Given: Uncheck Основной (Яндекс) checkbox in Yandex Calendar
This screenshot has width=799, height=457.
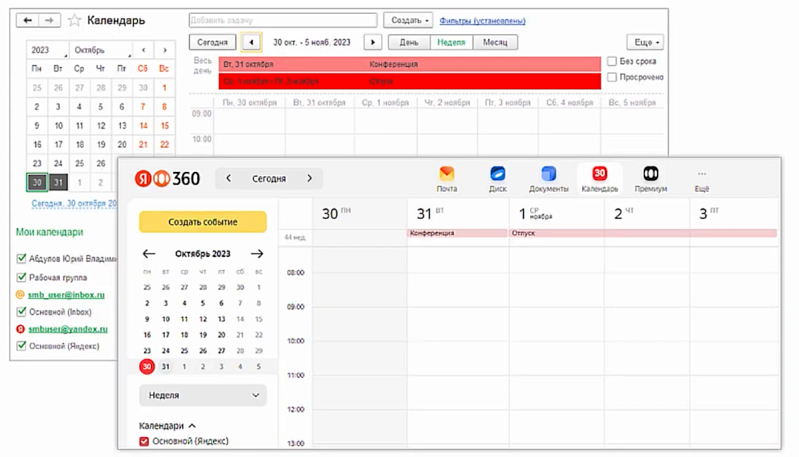Looking at the screenshot, I should [144, 441].
